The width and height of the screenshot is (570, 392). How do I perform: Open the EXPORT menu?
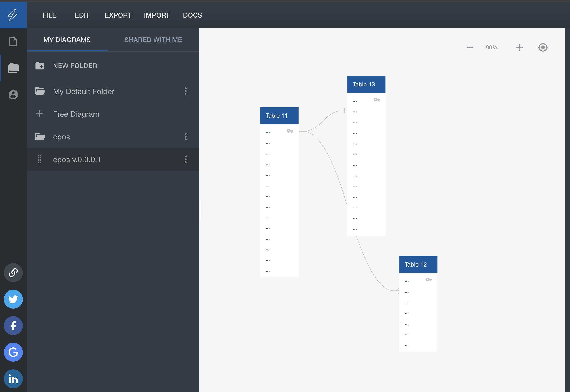118,15
